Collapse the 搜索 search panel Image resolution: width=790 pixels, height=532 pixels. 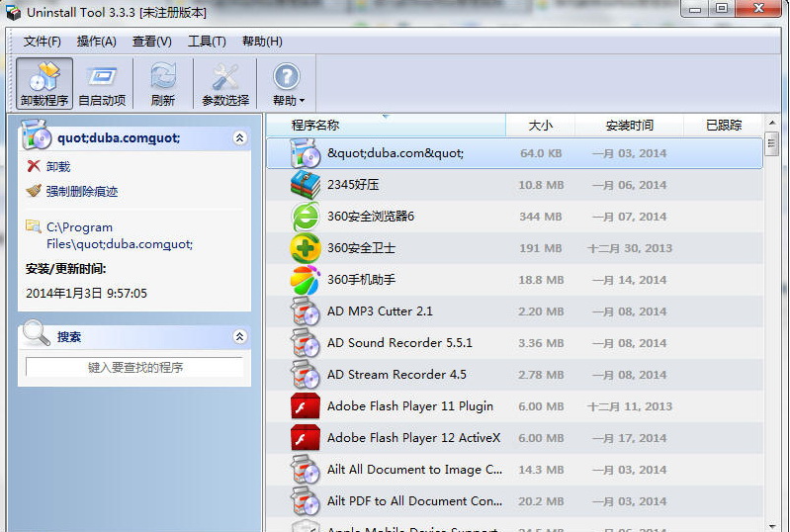pos(240,336)
